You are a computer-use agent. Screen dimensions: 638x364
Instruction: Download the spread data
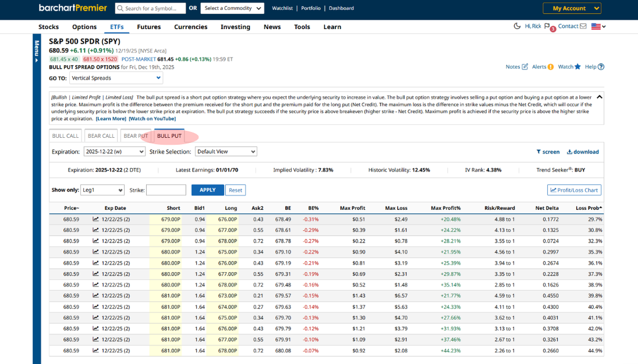coord(583,152)
